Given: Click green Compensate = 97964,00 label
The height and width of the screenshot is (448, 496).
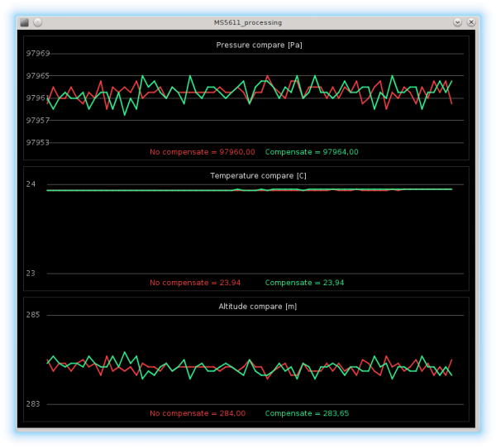Looking at the screenshot, I should click(x=312, y=152).
